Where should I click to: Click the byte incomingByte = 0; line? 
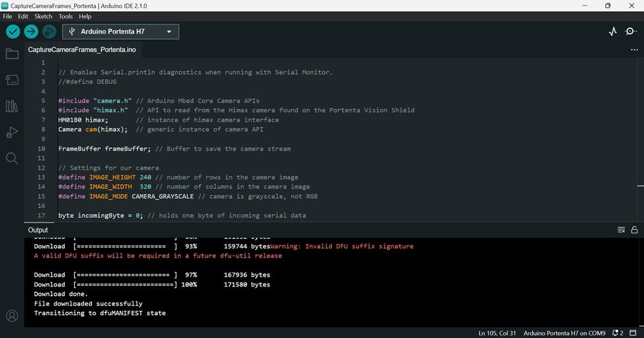pos(182,216)
